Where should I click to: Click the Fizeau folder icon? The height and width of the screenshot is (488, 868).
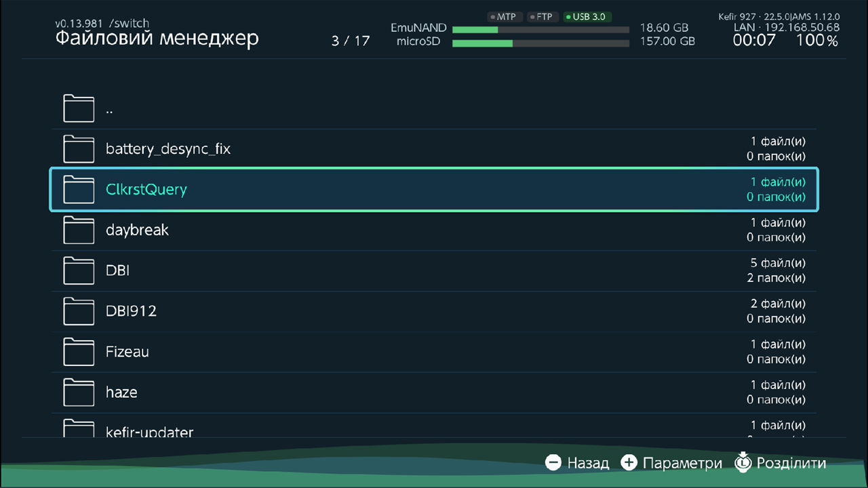[x=79, y=352]
